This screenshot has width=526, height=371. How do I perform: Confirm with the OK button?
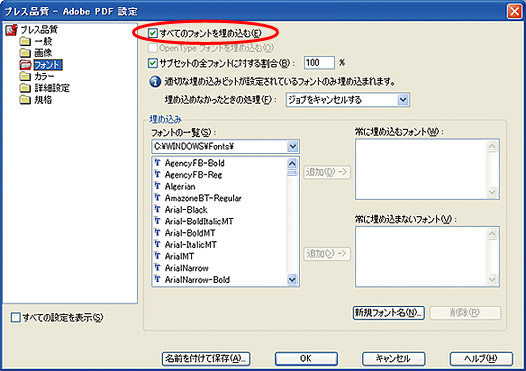pyautogui.click(x=306, y=359)
